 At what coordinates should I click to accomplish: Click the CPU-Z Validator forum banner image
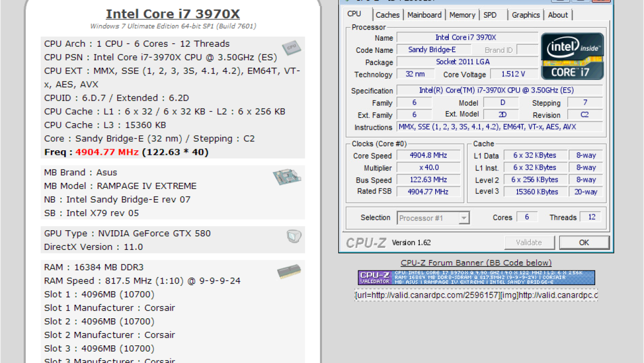click(x=476, y=278)
